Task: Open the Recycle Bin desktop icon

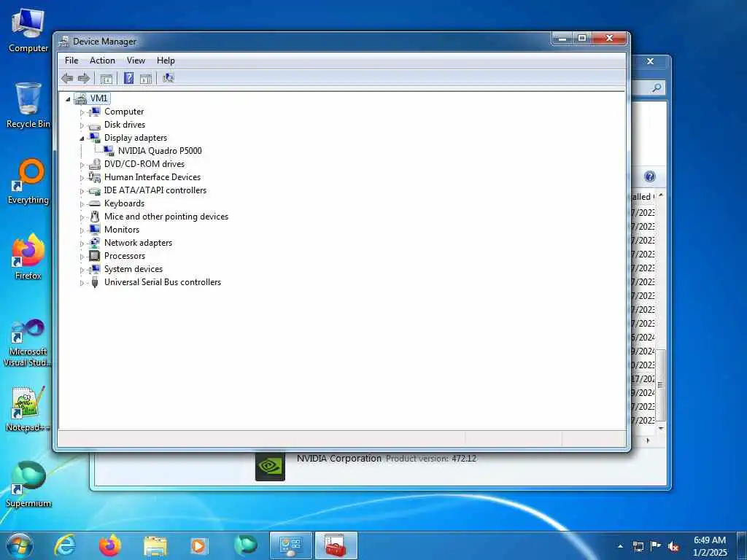Action: click(28, 105)
